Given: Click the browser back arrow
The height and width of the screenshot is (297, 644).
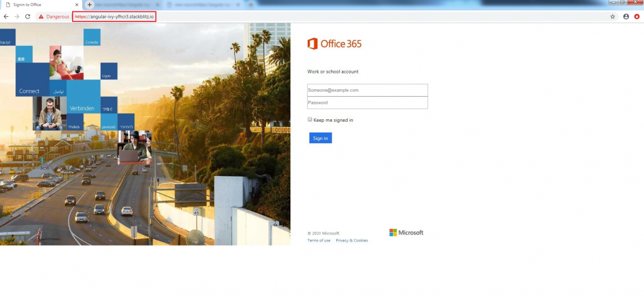Looking at the screenshot, I should [6, 17].
